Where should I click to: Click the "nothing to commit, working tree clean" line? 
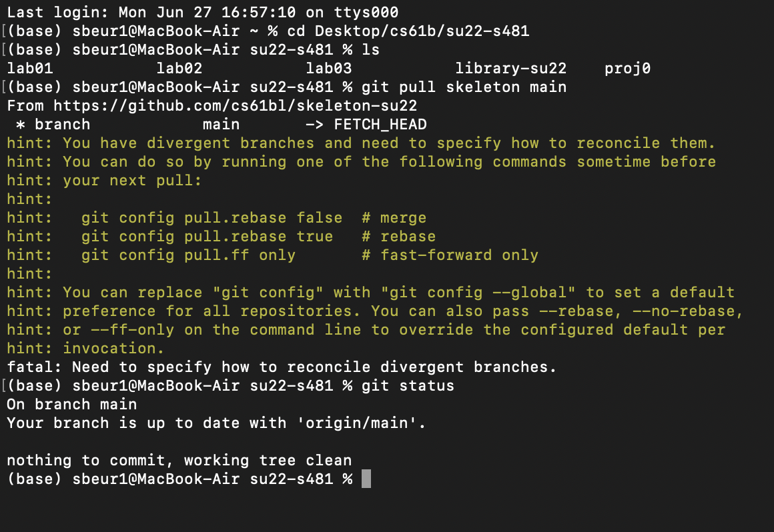pyautogui.click(x=179, y=460)
